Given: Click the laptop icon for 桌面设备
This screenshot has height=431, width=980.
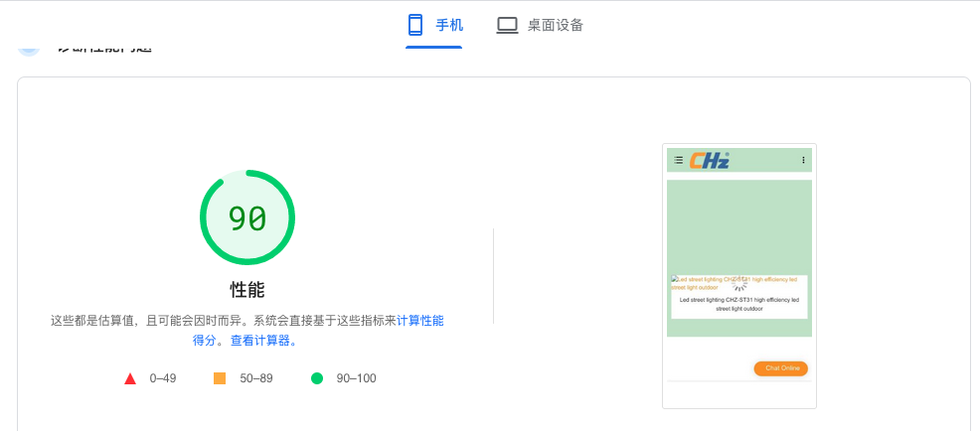Looking at the screenshot, I should (x=507, y=25).
